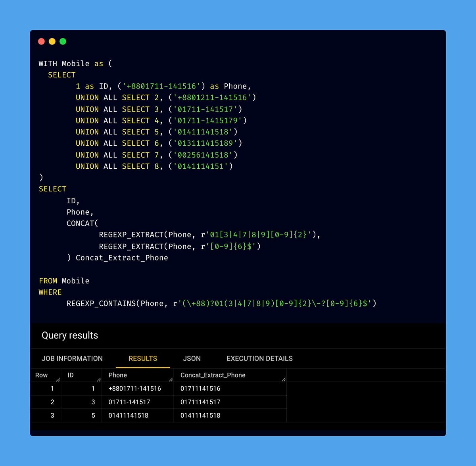476x466 pixels.
Task: Select the Results tab
Action: (x=142, y=358)
